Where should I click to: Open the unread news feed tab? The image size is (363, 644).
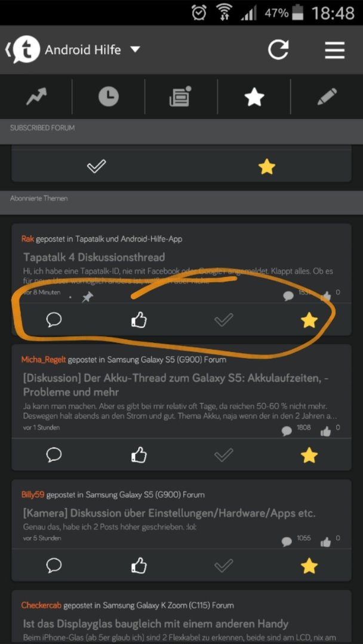pos(181,97)
